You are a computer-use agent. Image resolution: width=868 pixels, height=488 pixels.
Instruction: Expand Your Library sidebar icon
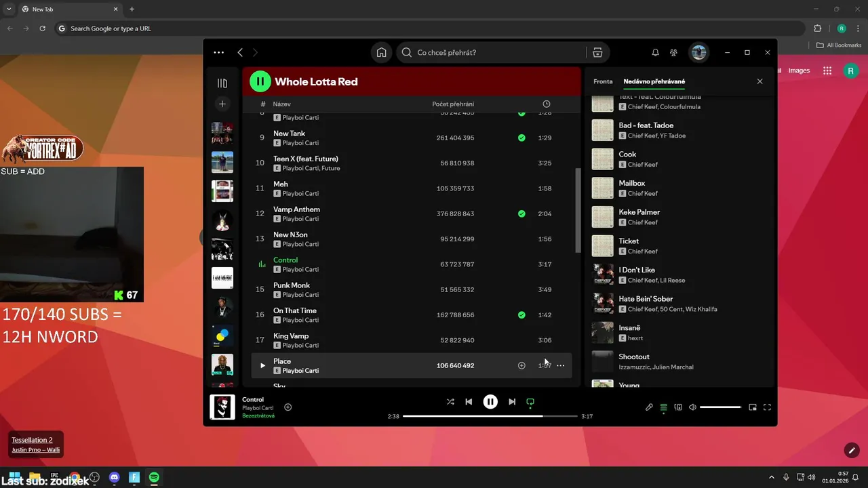(x=222, y=83)
